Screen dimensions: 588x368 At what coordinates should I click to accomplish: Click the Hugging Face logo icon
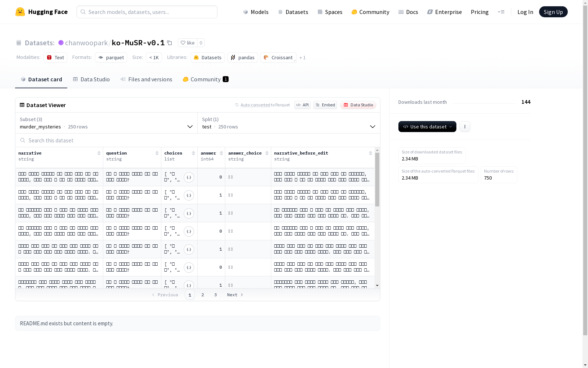point(20,12)
